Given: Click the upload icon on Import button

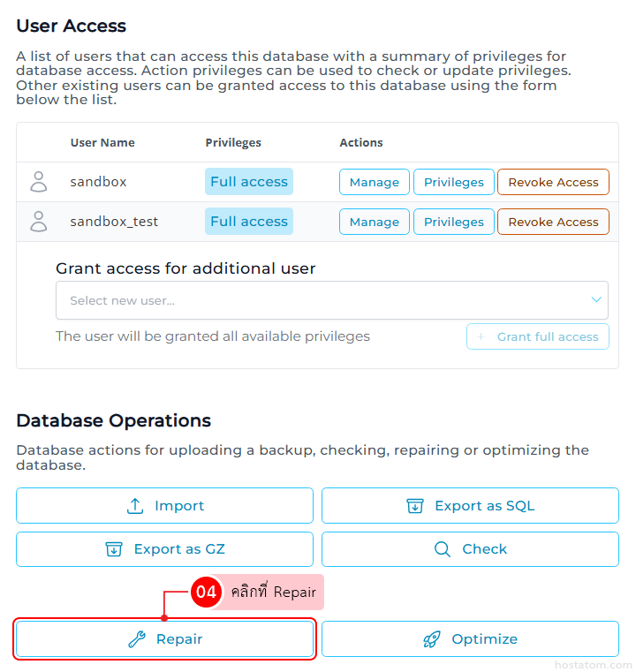Looking at the screenshot, I should tap(135, 506).
